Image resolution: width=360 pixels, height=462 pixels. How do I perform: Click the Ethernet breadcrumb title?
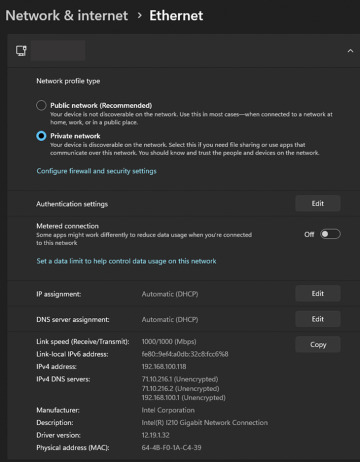tap(176, 16)
